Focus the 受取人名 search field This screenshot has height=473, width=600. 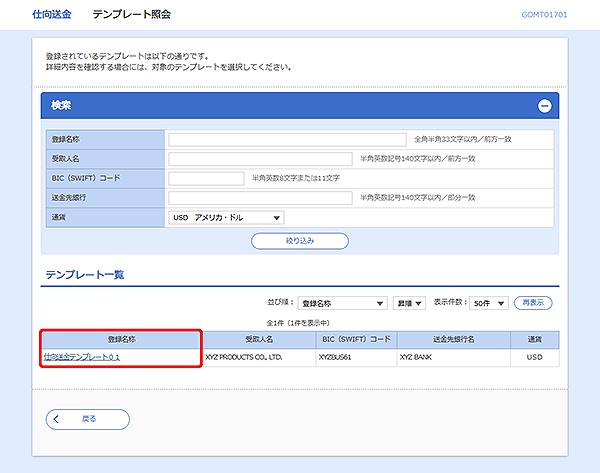[260, 159]
